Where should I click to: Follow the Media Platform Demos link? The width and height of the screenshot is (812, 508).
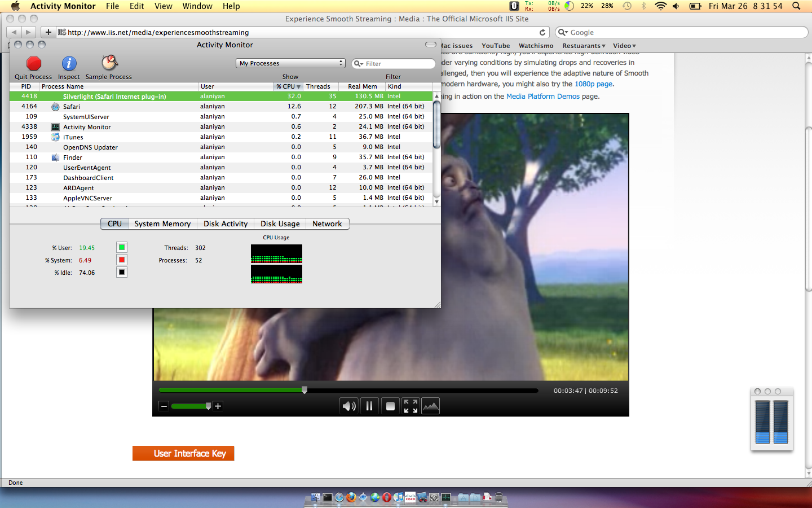[x=543, y=97]
